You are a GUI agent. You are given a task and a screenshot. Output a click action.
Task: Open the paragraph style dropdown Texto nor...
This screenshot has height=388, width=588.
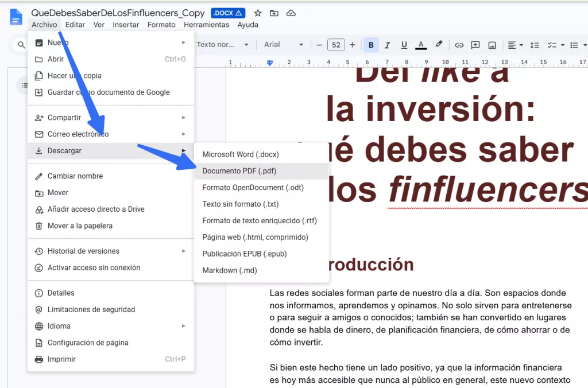tap(222, 45)
